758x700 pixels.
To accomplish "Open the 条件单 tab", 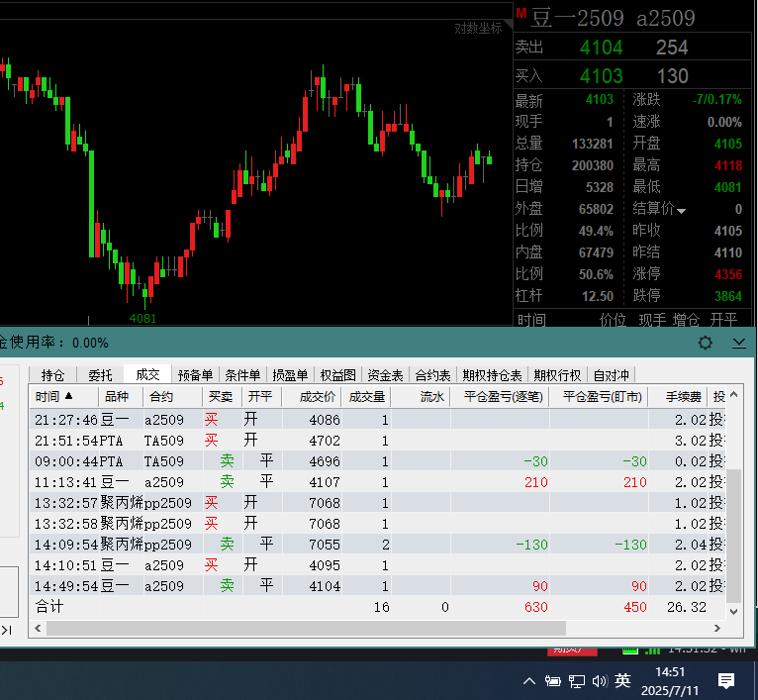I will 242,375.
